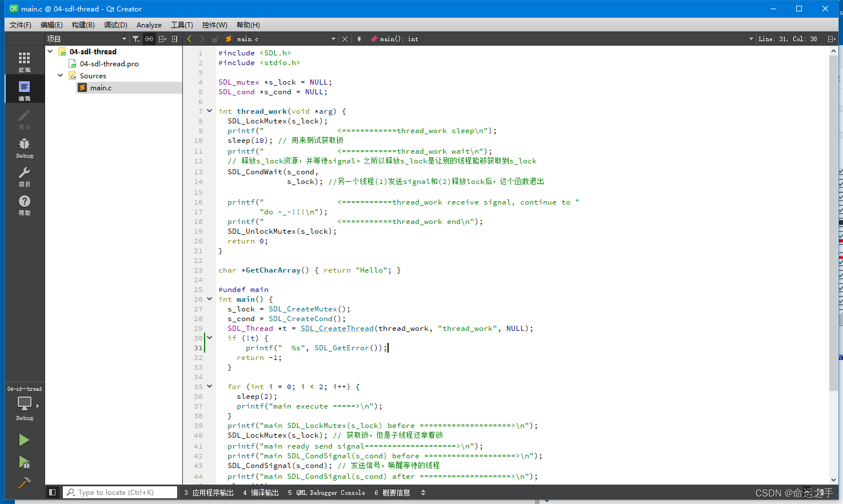Screen dimensions: 843x504
Task: Click the Line: 31, Col: 38 indicator
Action: pyautogui.click(x=788, y=39)
